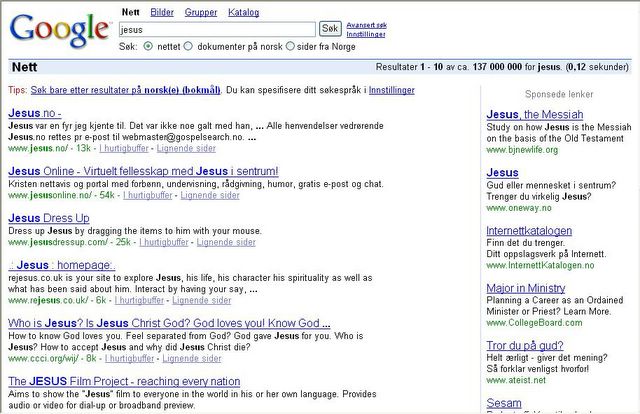
Task: Open cached copy of jesusonline.no
Action: pyautogui.click(x=148, y=195)
